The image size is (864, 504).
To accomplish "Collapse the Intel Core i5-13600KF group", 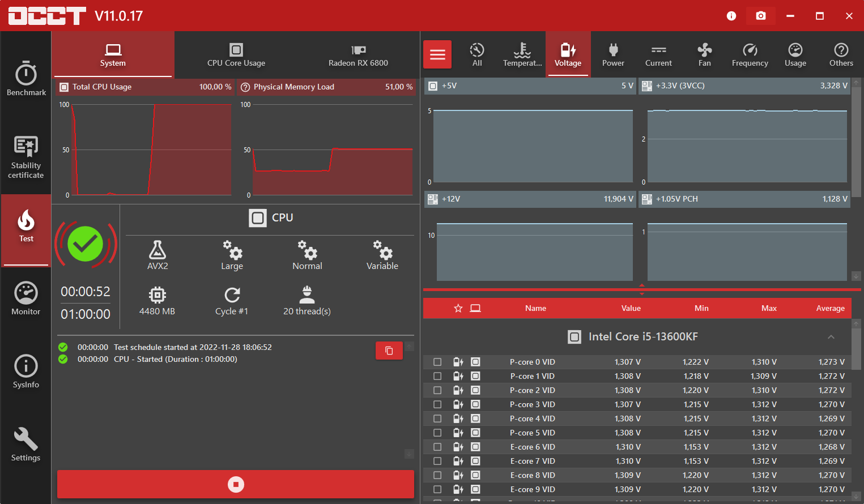I will pos(831,337).
